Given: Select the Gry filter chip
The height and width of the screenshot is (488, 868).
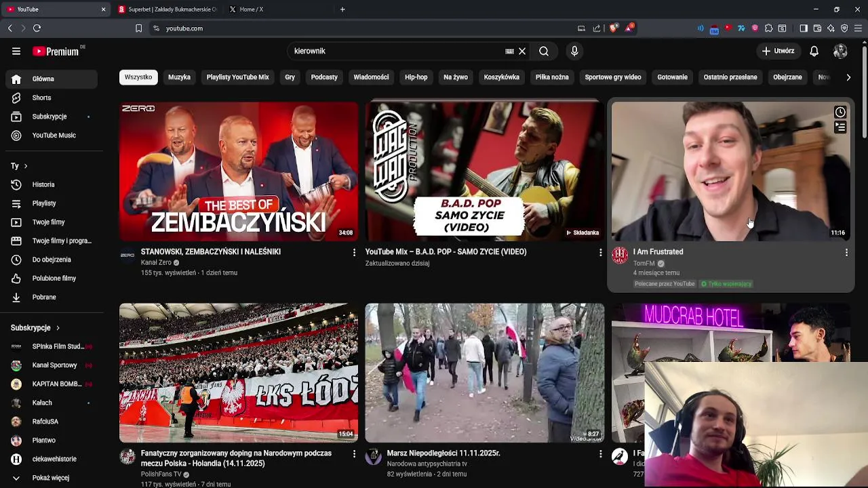Looking at the screenshot, I should tap(290, 77).
